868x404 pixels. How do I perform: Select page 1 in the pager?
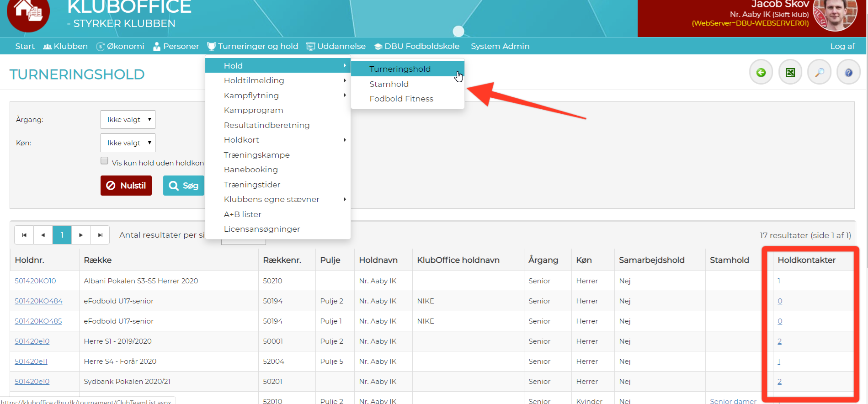pyautogui.click(x=62, y=235)
